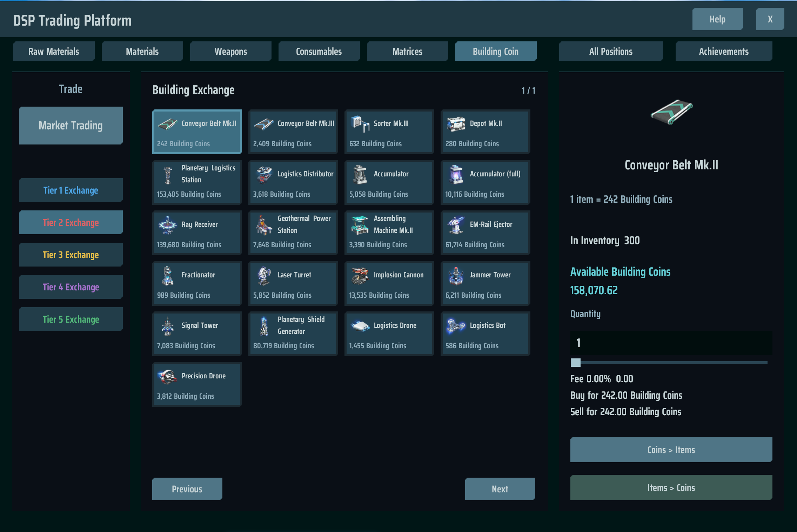797x532 pixels.
Task: Choose the Planetary Logistics Station icon
Action: coord(168,175)
